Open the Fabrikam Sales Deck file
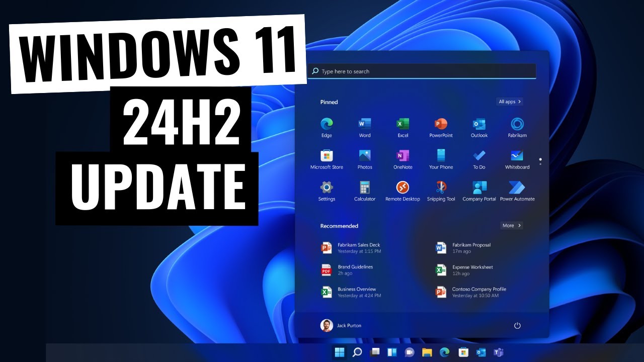Viewport: 644px width, 362px height. [x=351, y=248]
